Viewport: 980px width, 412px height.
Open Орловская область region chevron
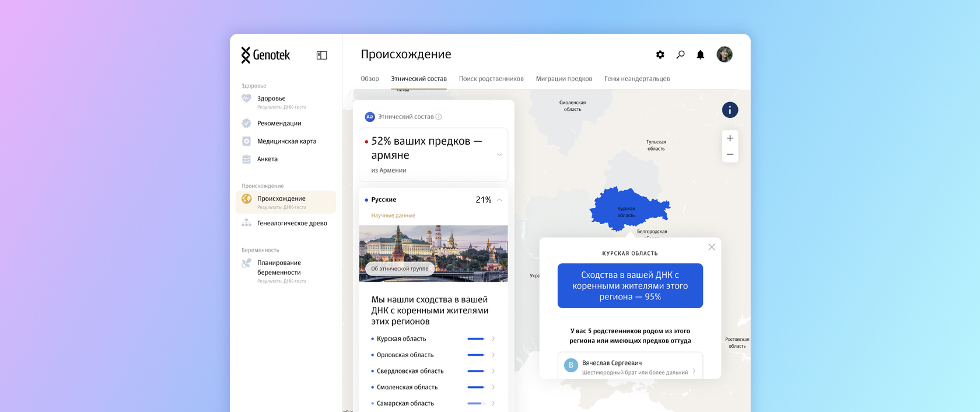coord(494,355)
